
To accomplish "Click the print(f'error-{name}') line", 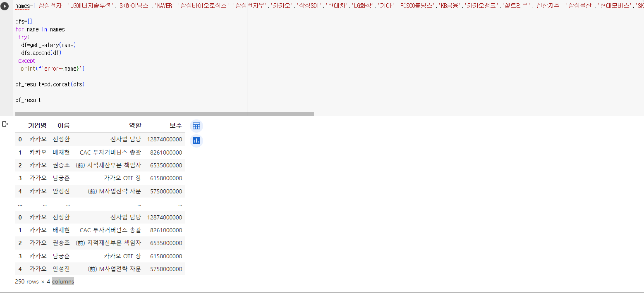I will [x=53, y=69].
